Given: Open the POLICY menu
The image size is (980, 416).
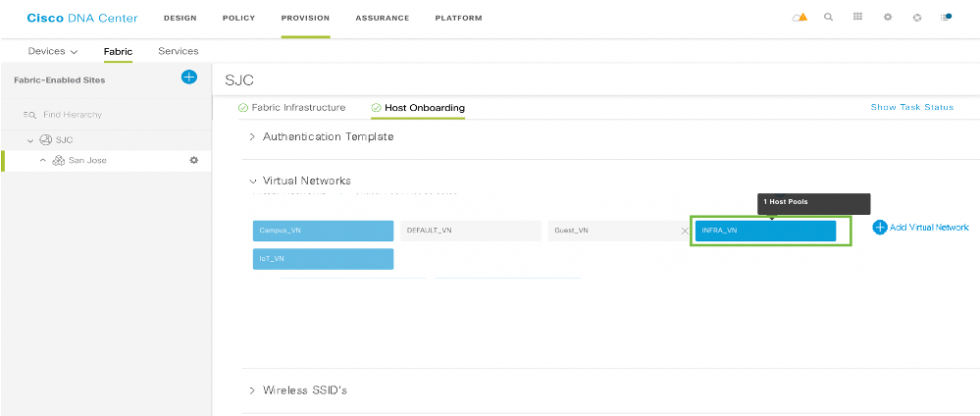Looking at the screenshot, I should click(238, 18).
